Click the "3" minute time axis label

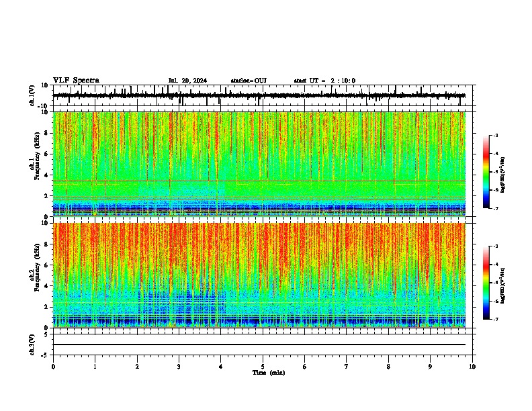point(179,367)
